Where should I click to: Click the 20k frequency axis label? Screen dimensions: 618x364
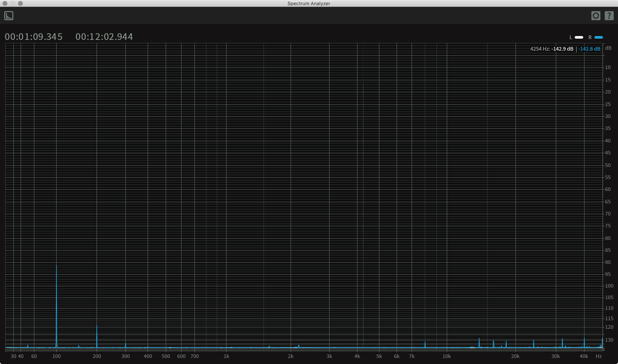(x=515, y=356)
